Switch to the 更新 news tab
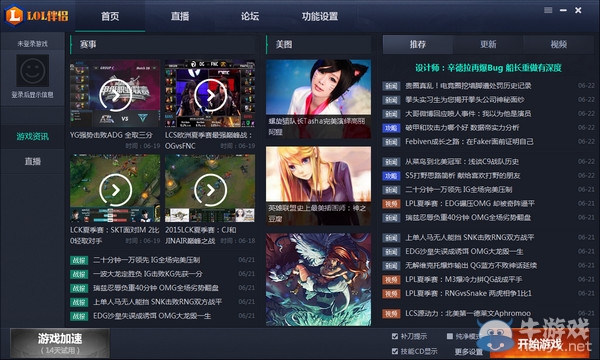Viewport: 600px width, 360px height. click(488, 44)
